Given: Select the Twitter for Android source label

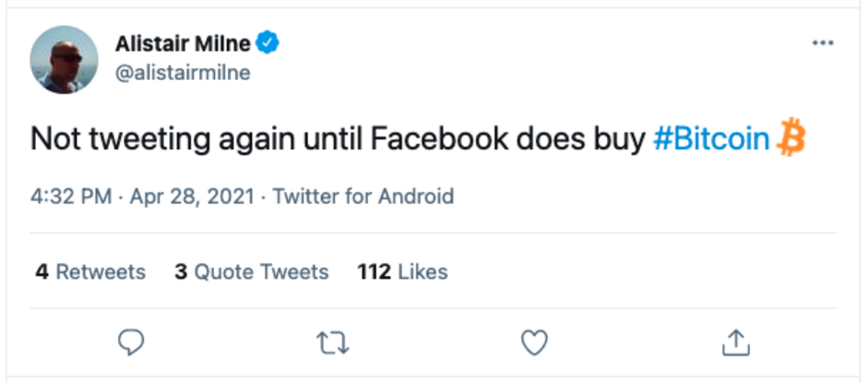Looking at the screenshot, I should pos(363,196).
